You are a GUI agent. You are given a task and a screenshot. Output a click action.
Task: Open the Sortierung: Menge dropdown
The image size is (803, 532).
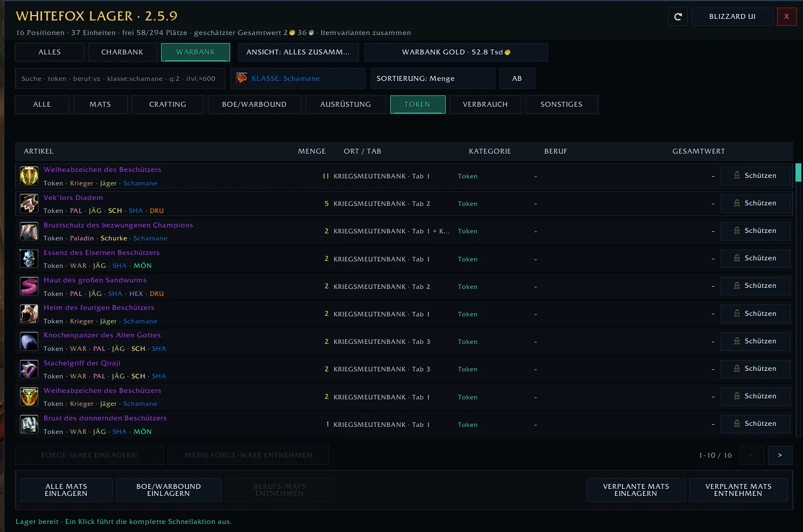(433, 78)
